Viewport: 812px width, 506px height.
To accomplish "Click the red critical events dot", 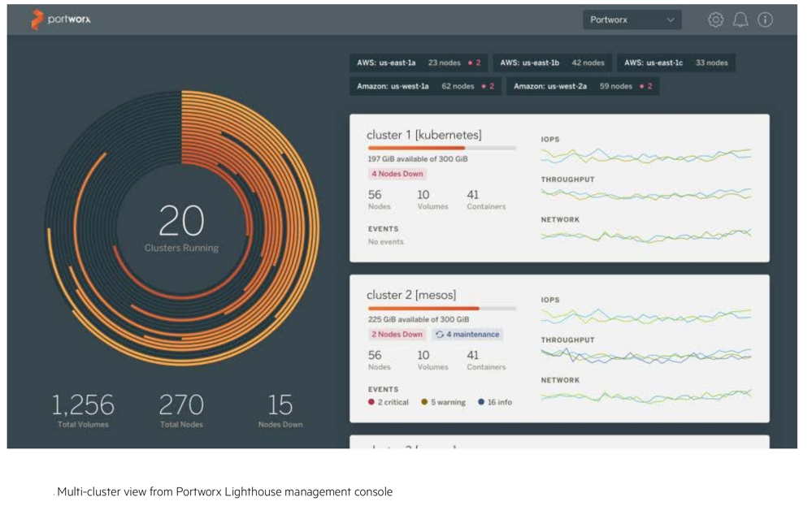I will pos(371,402).
